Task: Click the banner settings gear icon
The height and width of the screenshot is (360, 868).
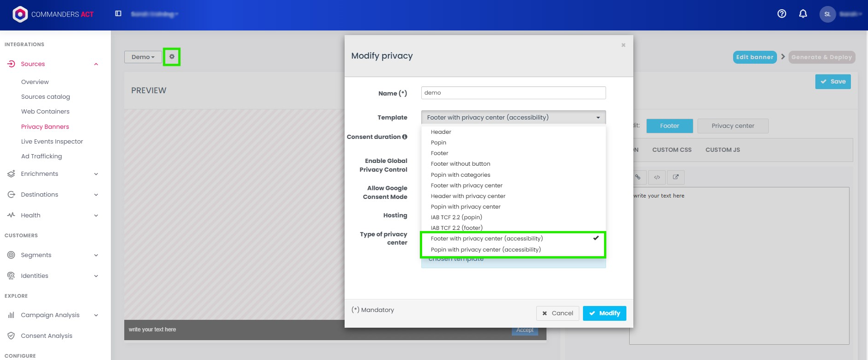Action: tap(172, 57)
